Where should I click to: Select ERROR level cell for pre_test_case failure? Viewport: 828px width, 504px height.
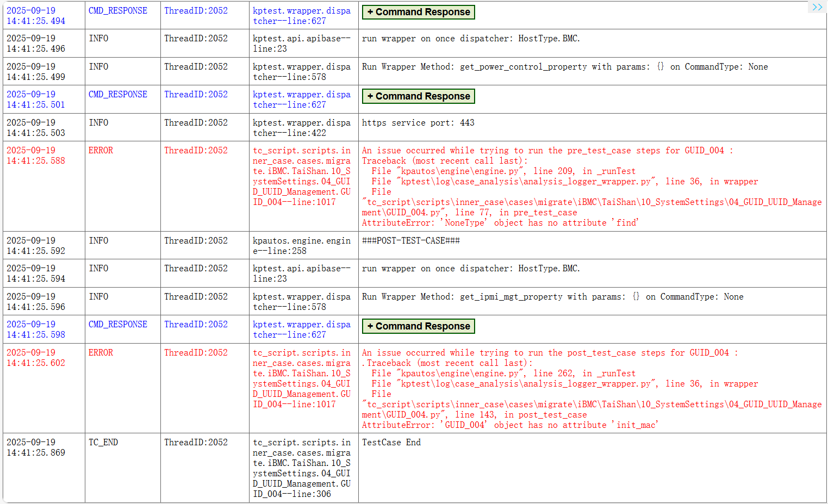(101, 151)
